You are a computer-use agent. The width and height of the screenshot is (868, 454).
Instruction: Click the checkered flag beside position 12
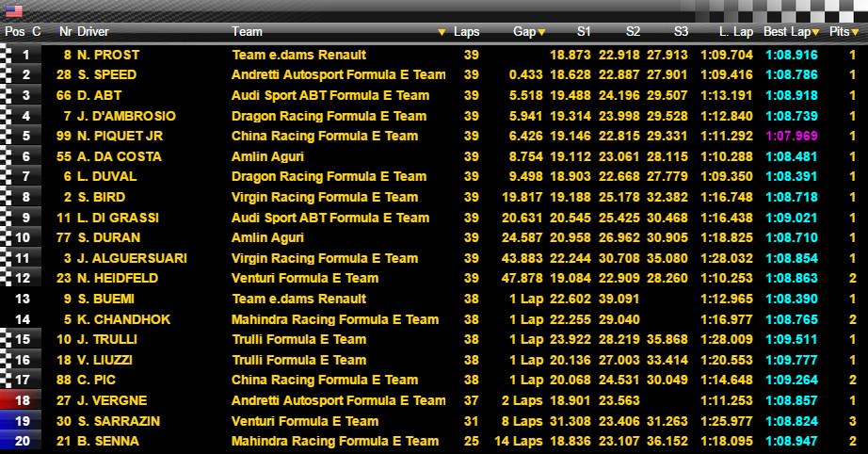6,278
